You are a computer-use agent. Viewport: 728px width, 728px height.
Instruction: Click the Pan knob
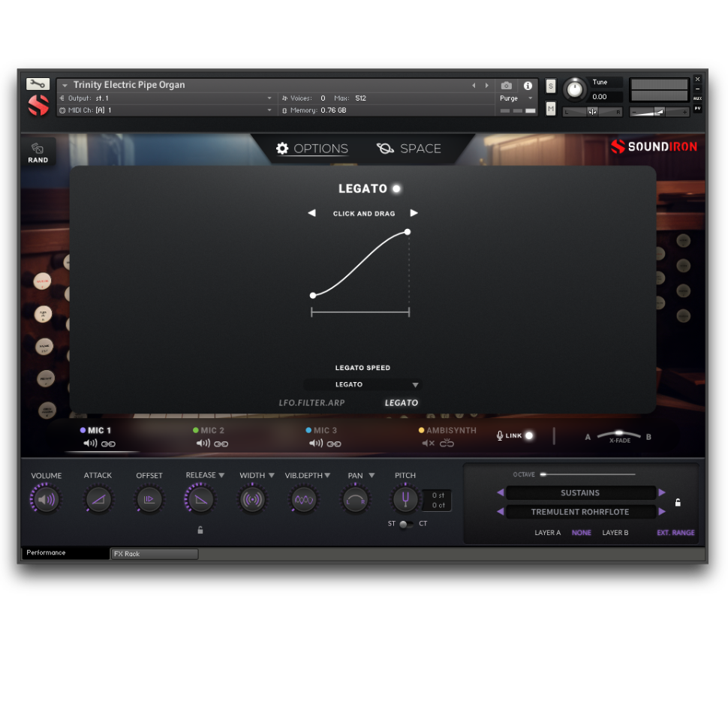pyautogui.click(x=355, y=500)
